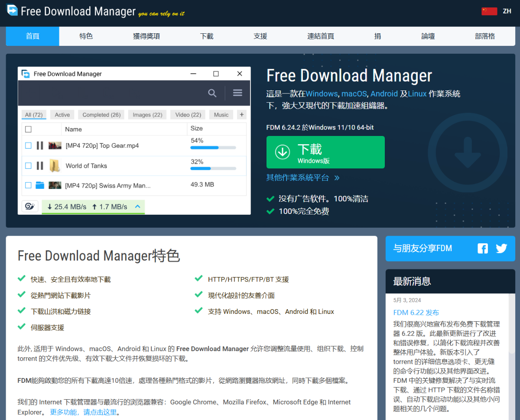Share FDM via Facebook icon
The width and height of the screenshot is (520, 420).
coord(483,249)
